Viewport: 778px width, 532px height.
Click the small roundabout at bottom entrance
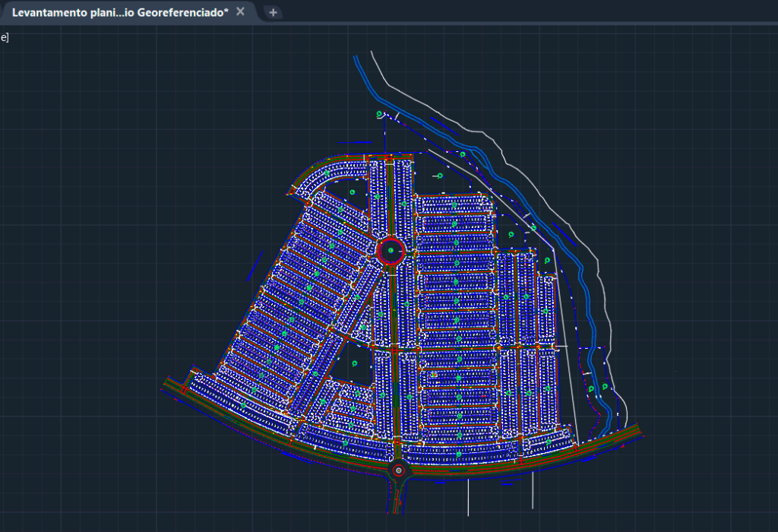coord(399,470)
